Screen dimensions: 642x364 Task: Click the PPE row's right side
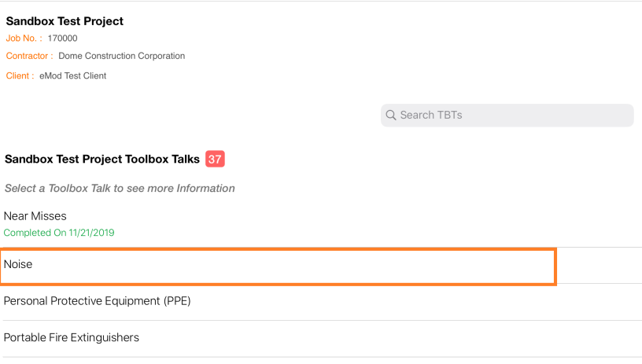[x=551, y=301]
